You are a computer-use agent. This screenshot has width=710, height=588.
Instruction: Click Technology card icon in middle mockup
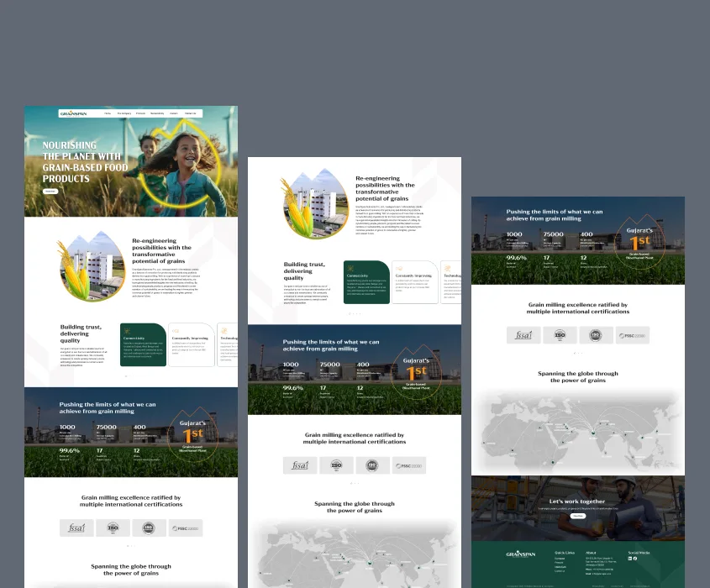pyautogui.click(x=447, y=269)
